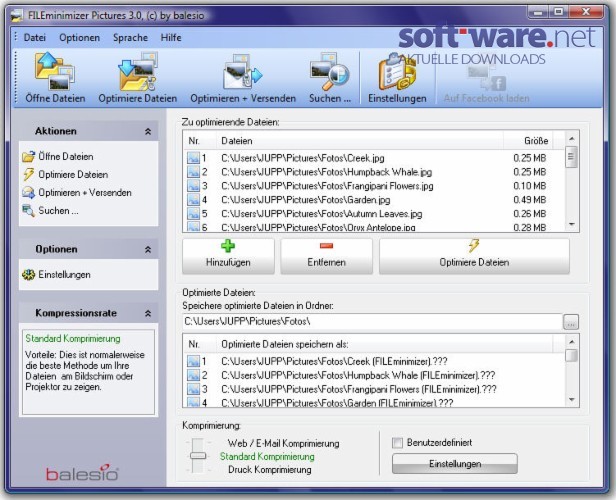Screen dimensions: 616x500
Task: Collapse the Kompressionsrate panel
Action: coord(148,313)
